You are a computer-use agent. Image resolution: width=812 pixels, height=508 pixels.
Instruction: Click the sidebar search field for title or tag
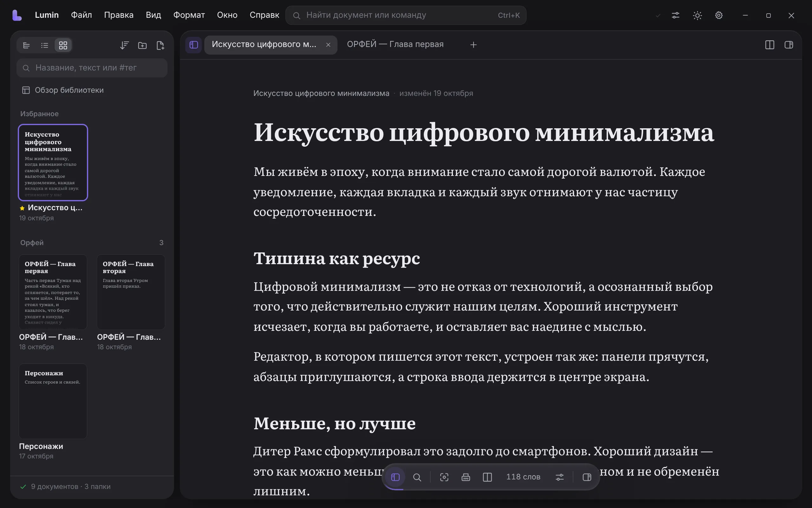tap(92, 68)
